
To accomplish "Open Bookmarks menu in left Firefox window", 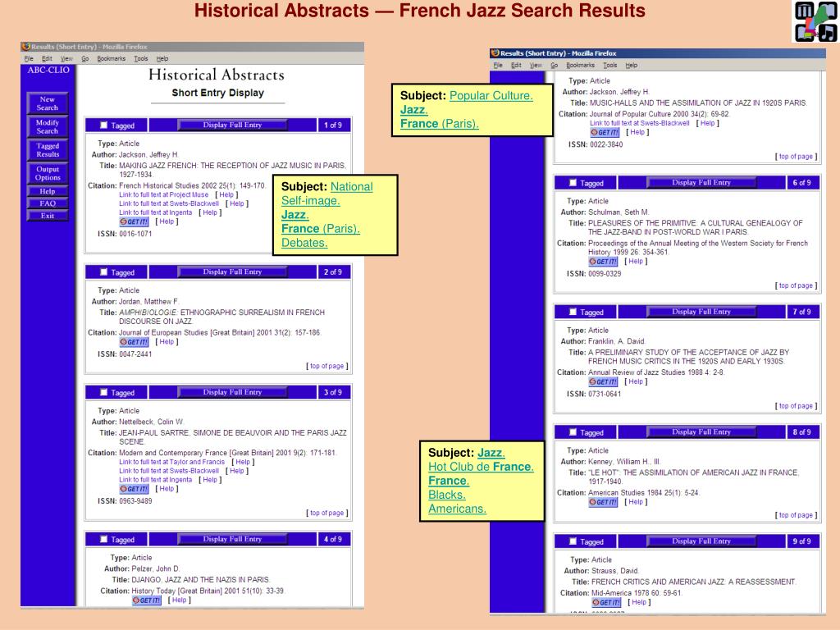I will pos(112,59).
